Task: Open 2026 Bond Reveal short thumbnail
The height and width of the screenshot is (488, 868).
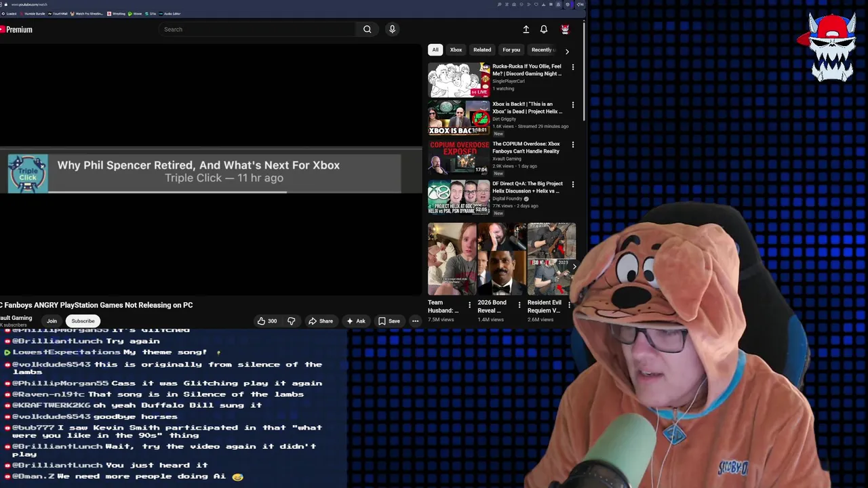Action: (x=502, y=259)
